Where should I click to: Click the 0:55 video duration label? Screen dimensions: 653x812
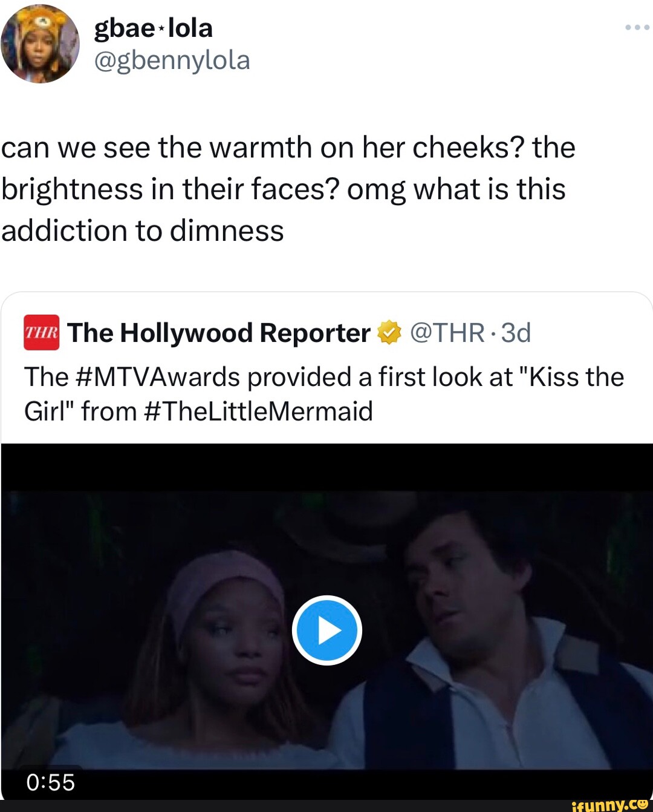click(51, 782)
